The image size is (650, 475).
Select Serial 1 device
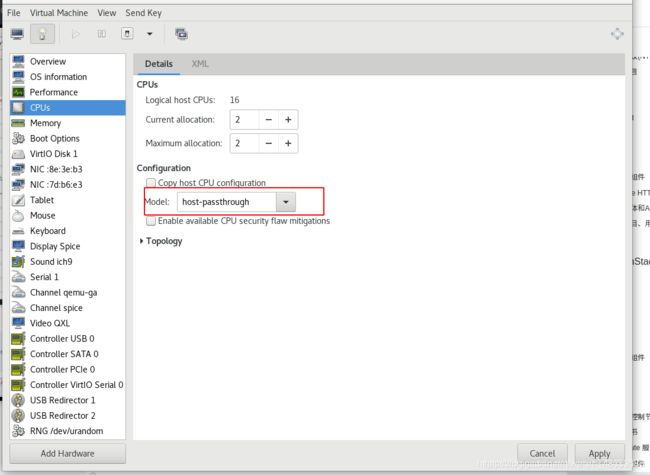(x=68, y=277)
